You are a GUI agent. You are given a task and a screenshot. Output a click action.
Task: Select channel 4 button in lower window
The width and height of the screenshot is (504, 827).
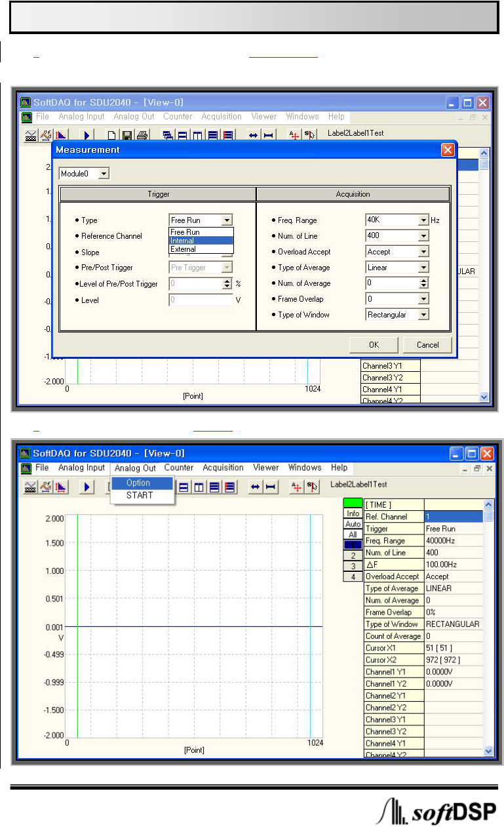pyautogui.click(x=353, y=576)
